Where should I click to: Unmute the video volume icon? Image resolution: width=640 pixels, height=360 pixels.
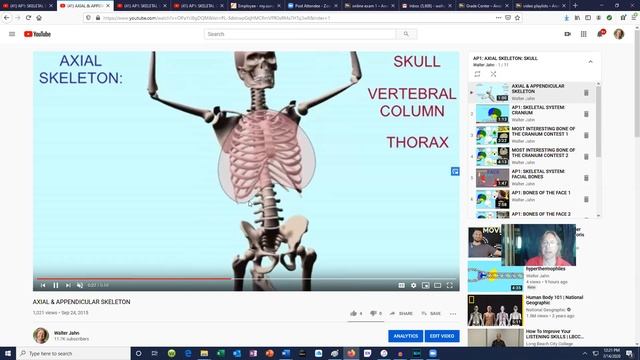tap(80, 285)
